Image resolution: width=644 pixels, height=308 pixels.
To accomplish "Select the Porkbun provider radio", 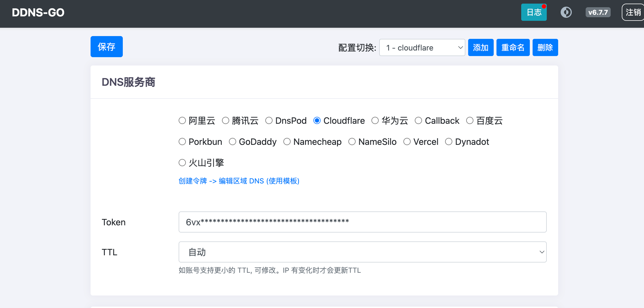I will tap(182, 142).
